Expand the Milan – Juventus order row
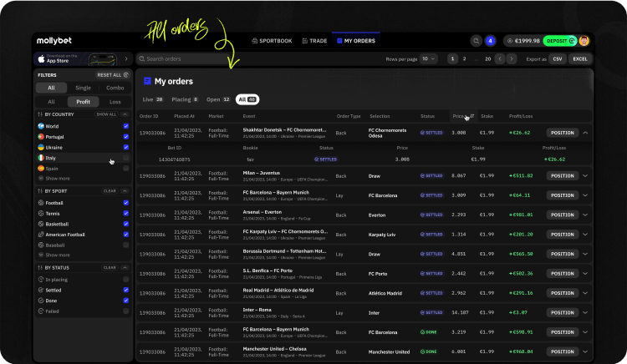 pyautogui.click(x=585, y=175)
